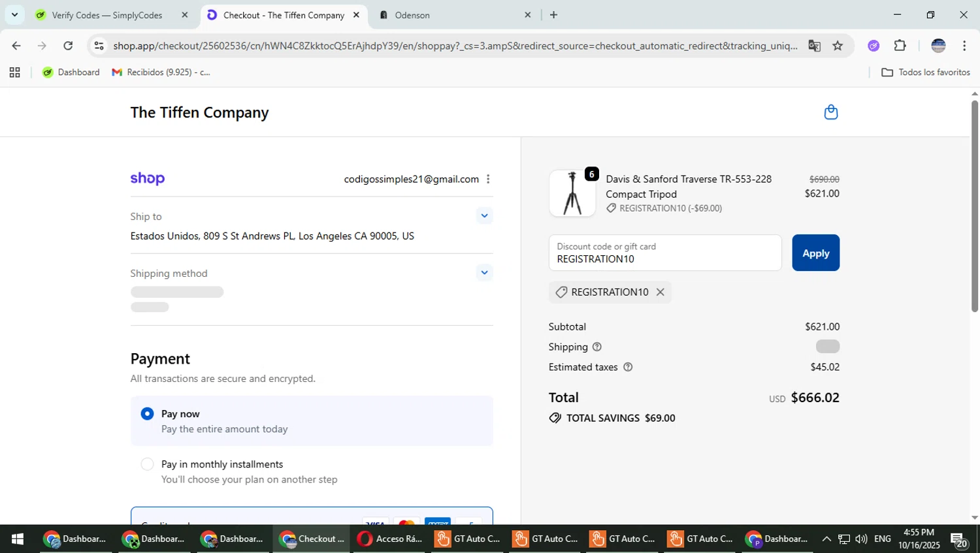Click the tripod product thumbnail

click(x=572, y=193)
